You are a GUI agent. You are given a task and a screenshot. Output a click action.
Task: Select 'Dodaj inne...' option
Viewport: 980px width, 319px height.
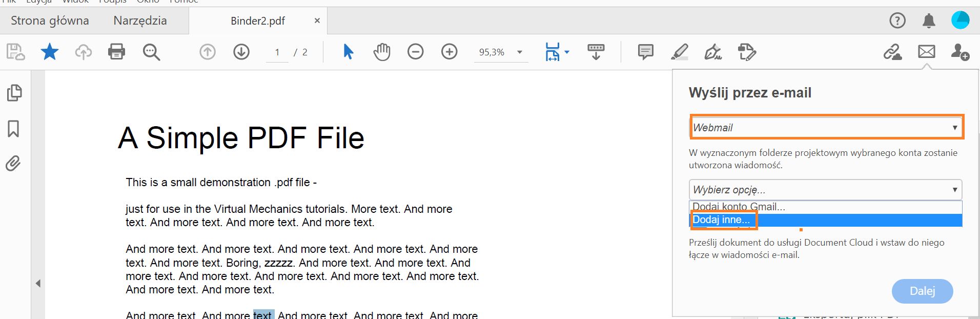[x=722, y=220]
